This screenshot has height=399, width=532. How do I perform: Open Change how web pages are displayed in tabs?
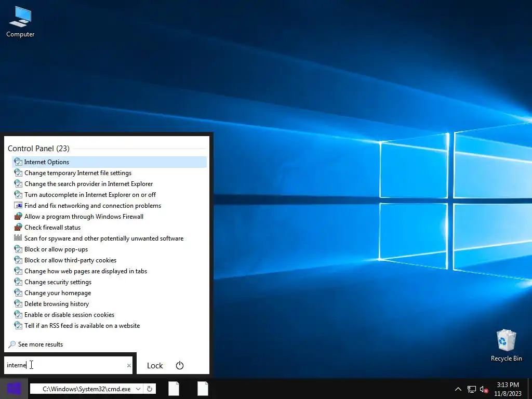coord(109,271)
